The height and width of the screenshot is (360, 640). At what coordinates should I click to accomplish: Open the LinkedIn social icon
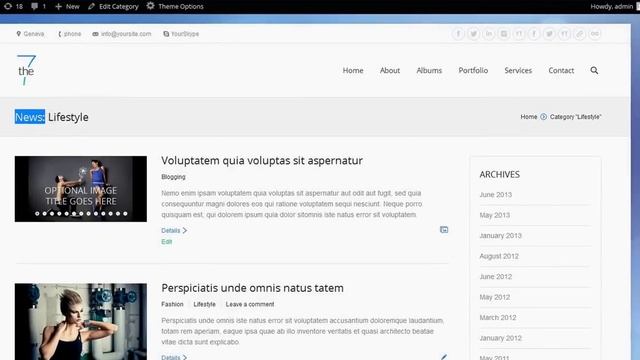pyautogui.click(x=489, y=34)
